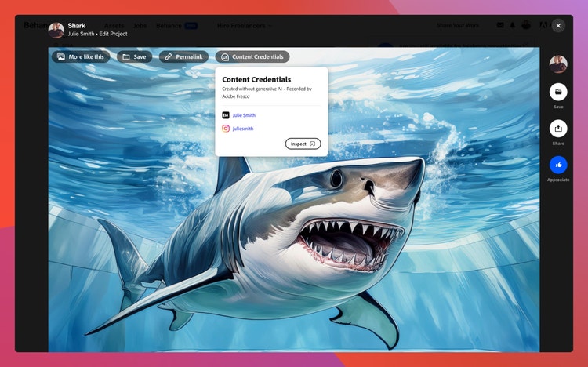This screenshot has width=588, height=367.
Task: Click the image icon on More like this
Action: [x=60, y=56]
